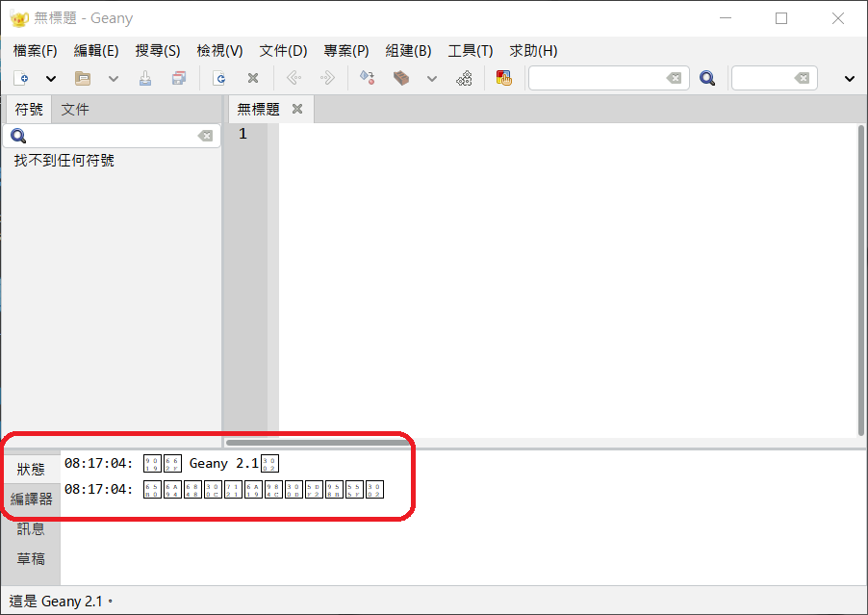Image resolution: width=868 pixels, height=615 pixels.
Task: Click the Compile icon in toolbar
Action: point(367,79)
